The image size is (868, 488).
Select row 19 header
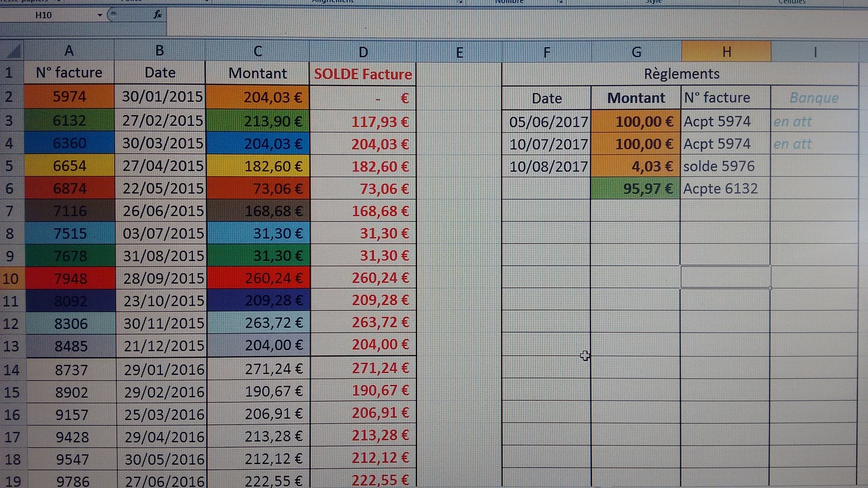11,481
